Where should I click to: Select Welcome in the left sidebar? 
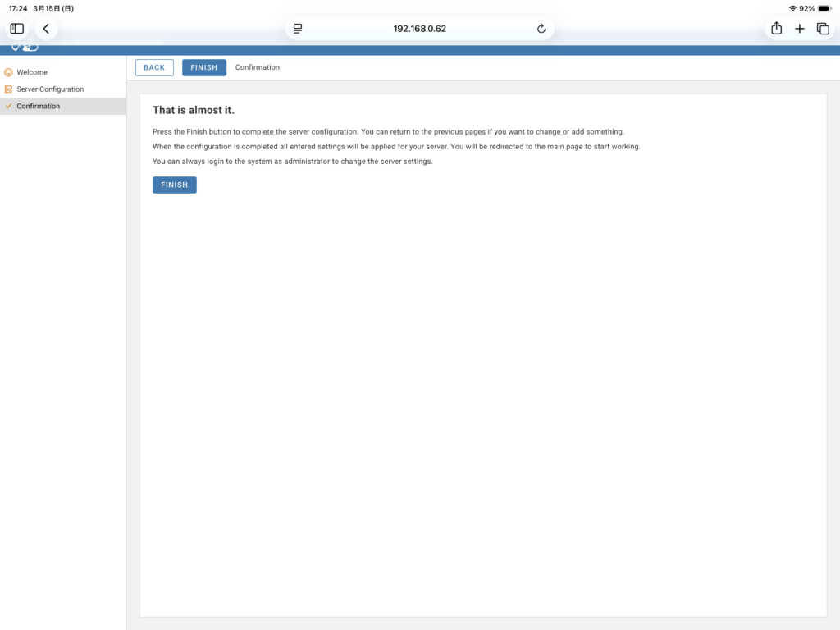pos(32,72)
